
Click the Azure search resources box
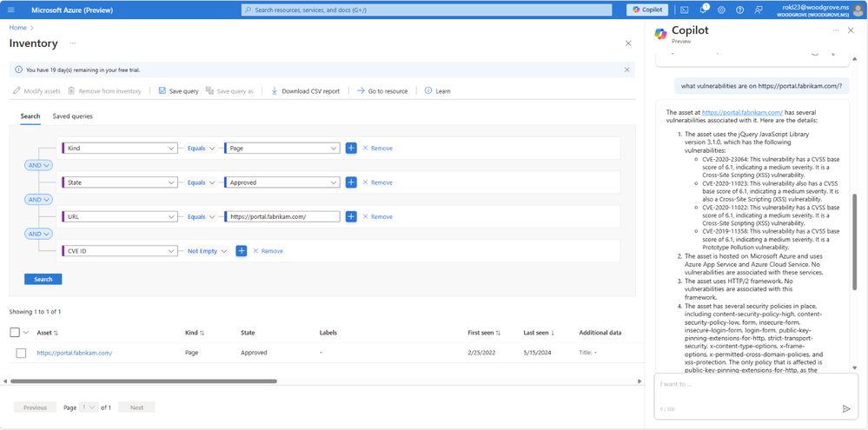click(427, 10)
